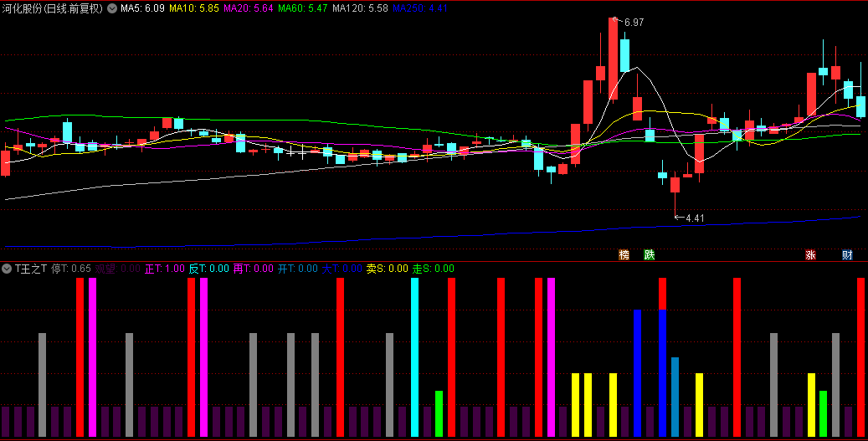Image resolution: width=868 pixels, height=441 pixels.
Task: Click the blue 财 event marker icon
Action: tap(848, 255)
